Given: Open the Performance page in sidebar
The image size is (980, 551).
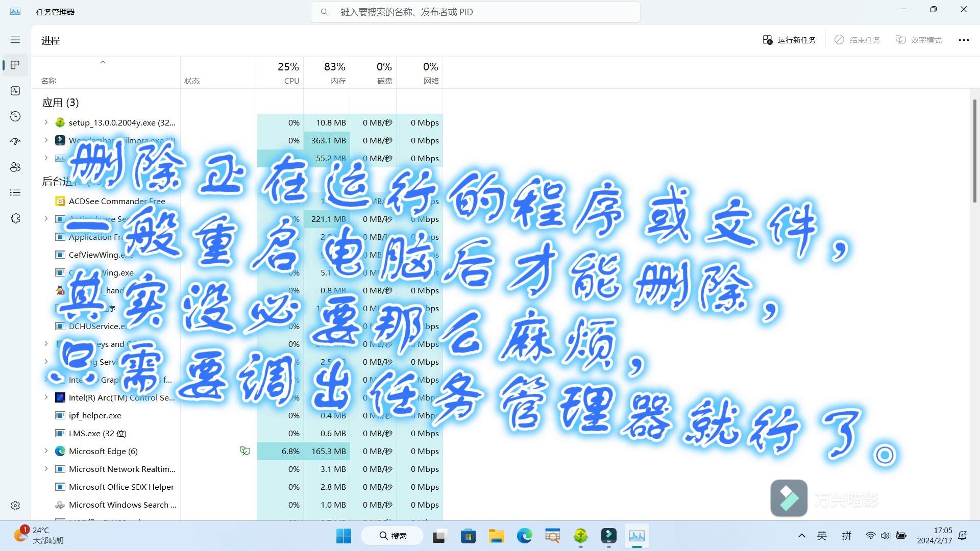Looking at the screenshot, I should [x=15, y=91].
